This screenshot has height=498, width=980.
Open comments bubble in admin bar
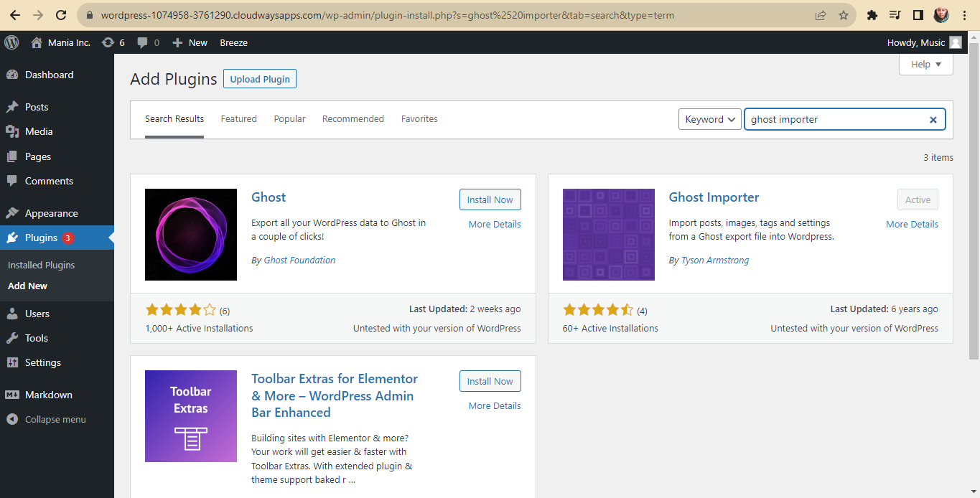click(148, 42)
